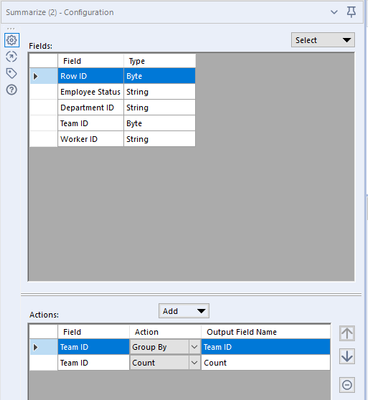
Task: Select the Department ID field row
Action: tap(113, 107)
